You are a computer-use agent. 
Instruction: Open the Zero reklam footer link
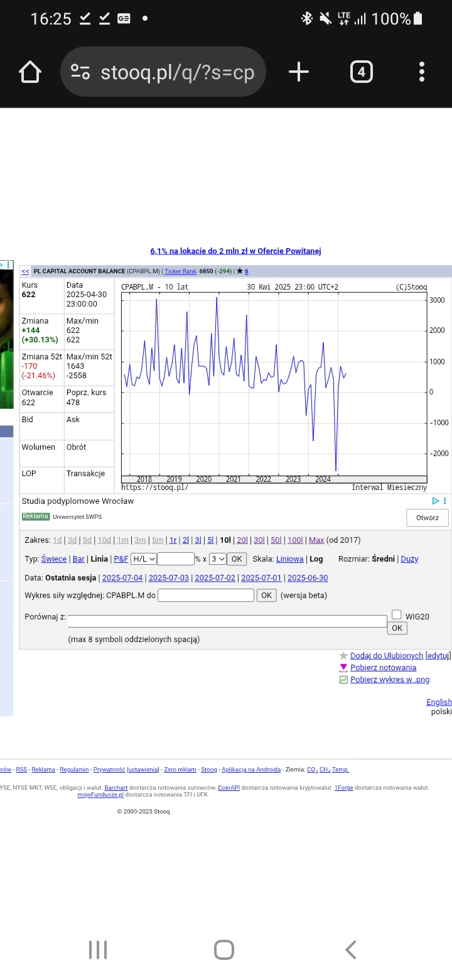180,770
